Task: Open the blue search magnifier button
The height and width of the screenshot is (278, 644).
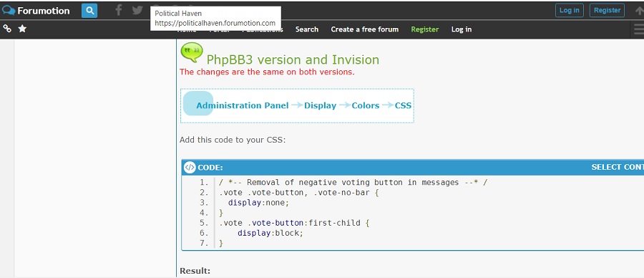Action: point(89,11)
